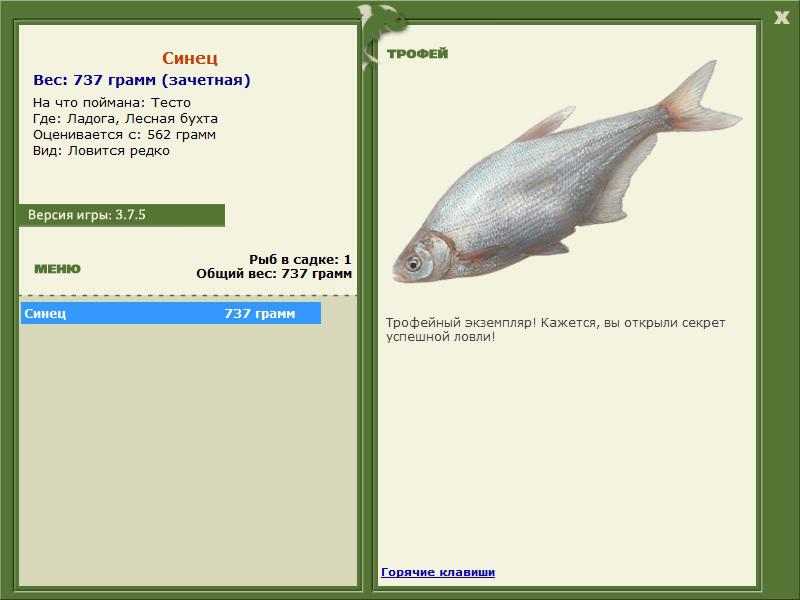The width and height of the screenshot is (800, 600).
Task: Open the Горячие клавиши link
Action: point(438,572)
